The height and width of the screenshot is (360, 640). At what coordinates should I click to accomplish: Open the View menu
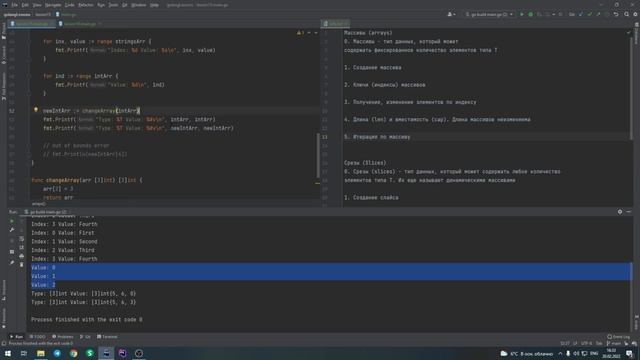(37, 5)
